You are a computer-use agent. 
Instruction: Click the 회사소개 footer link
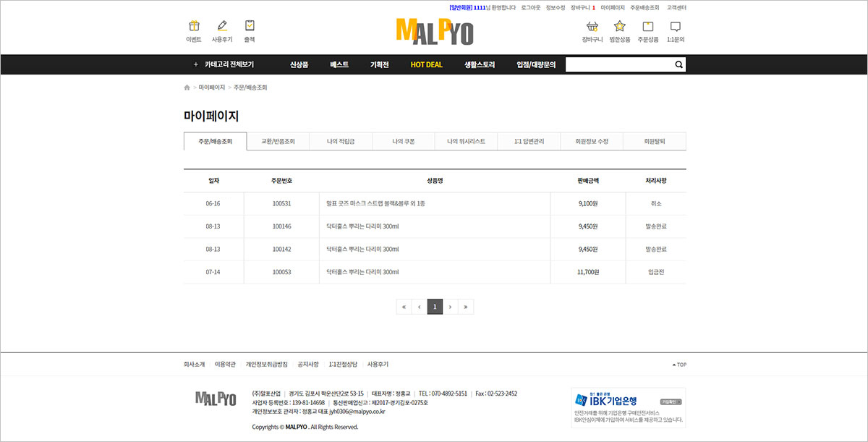194,365
